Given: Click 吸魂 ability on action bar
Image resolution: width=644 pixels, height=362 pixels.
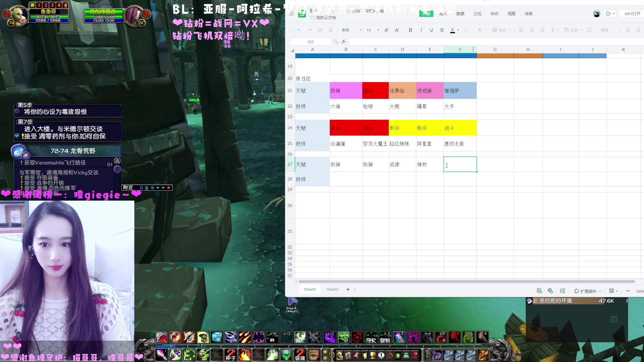Looking at the screenshot, I should click(300, 355).
